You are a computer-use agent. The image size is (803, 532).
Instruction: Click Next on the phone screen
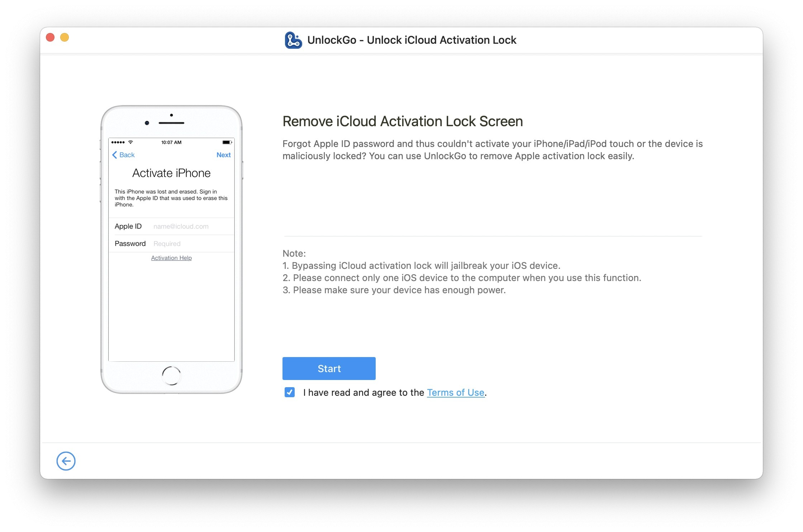pyautogui.click(x=223, y=155)
